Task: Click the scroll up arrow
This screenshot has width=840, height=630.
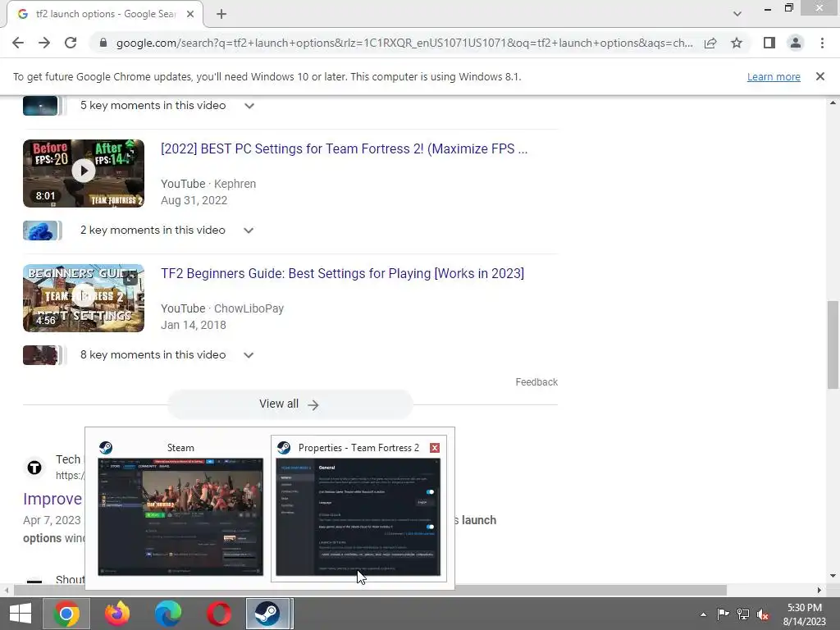Action: coord(833,103)
